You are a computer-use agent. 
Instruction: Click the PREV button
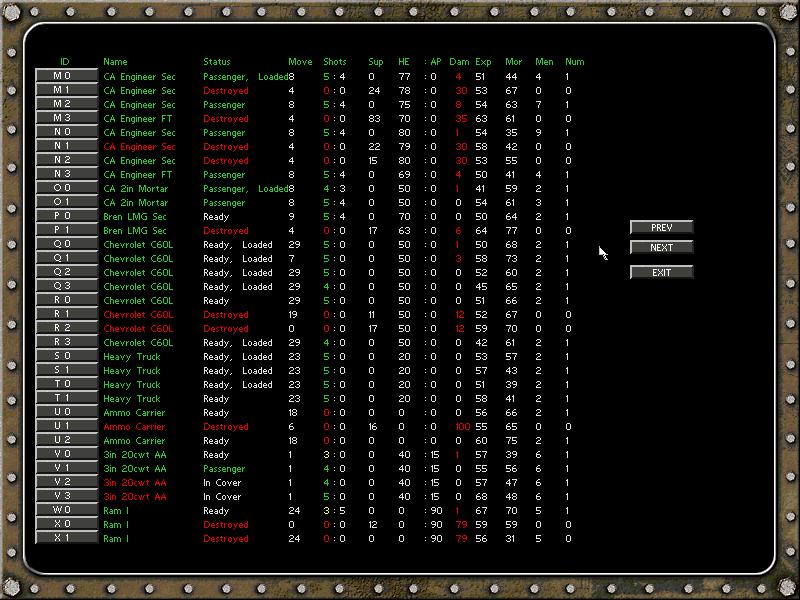tap(662, 228)
